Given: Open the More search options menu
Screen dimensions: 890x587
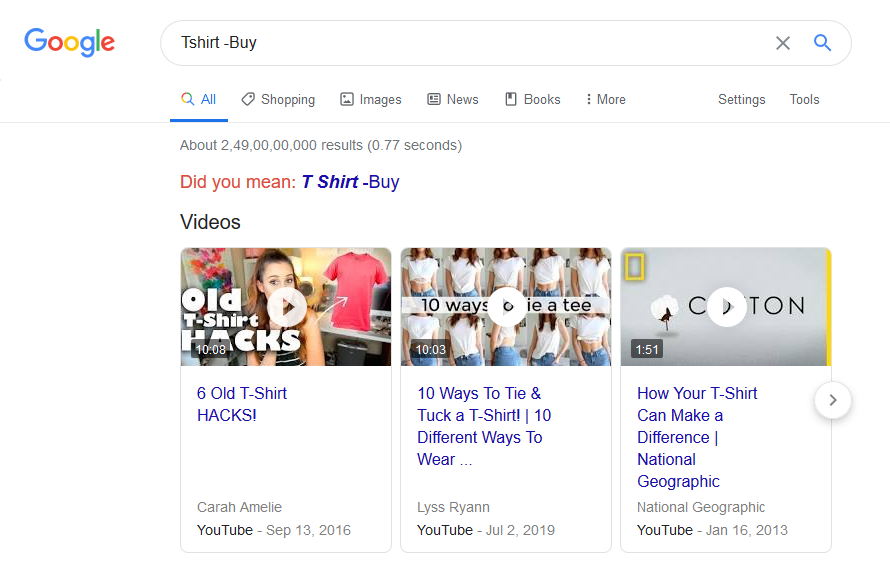Looking at the screenshot, I should [x=606, y=100].
